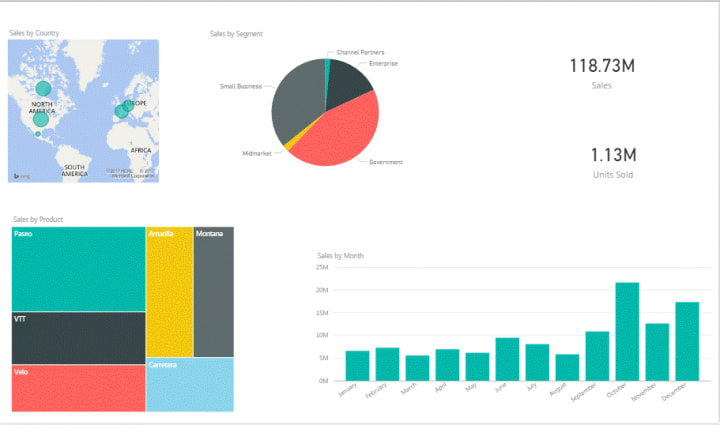Screen dimensions: 720x425
Task: Click the AFRICA map label
Action: tap(141, 151)
